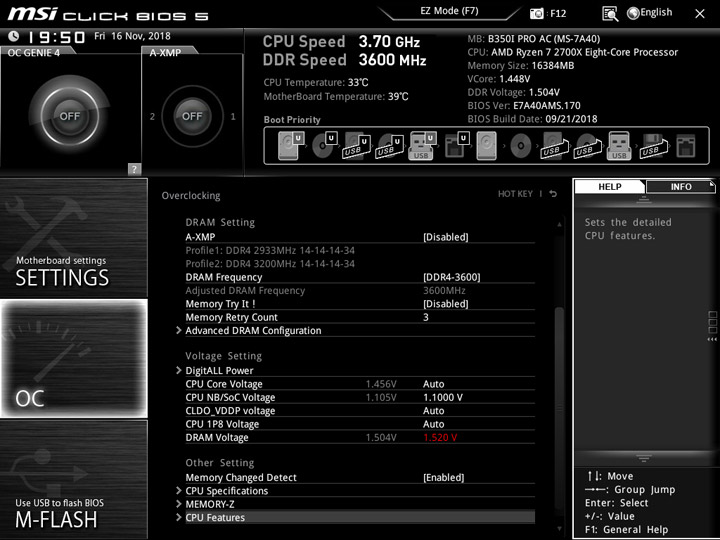
Task: Open DRAM Frequency DDR4-3600 dropdown
Action: point(452,277)
